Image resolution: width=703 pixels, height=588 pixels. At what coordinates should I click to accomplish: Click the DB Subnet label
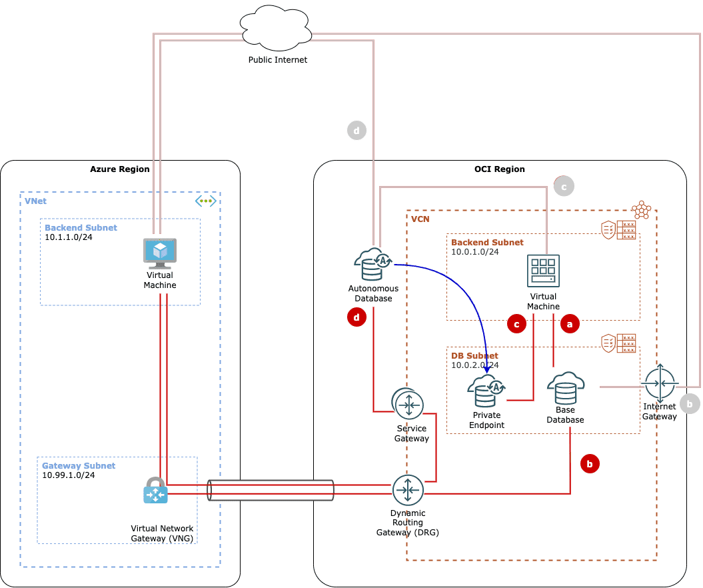(x=474, y=356)
